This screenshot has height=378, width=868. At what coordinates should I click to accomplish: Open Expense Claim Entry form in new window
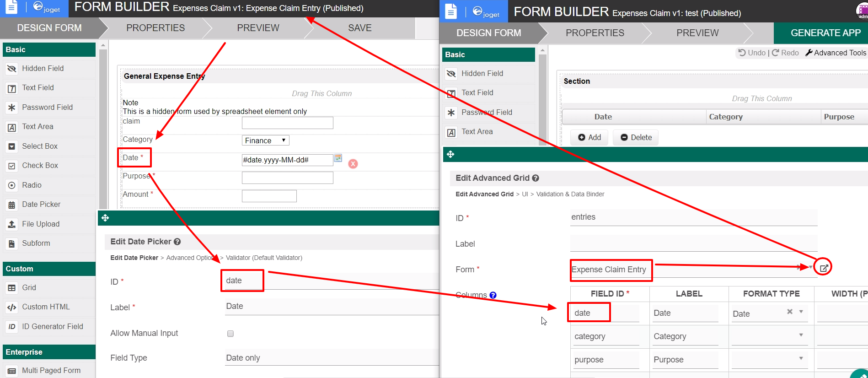coord(823,268)
